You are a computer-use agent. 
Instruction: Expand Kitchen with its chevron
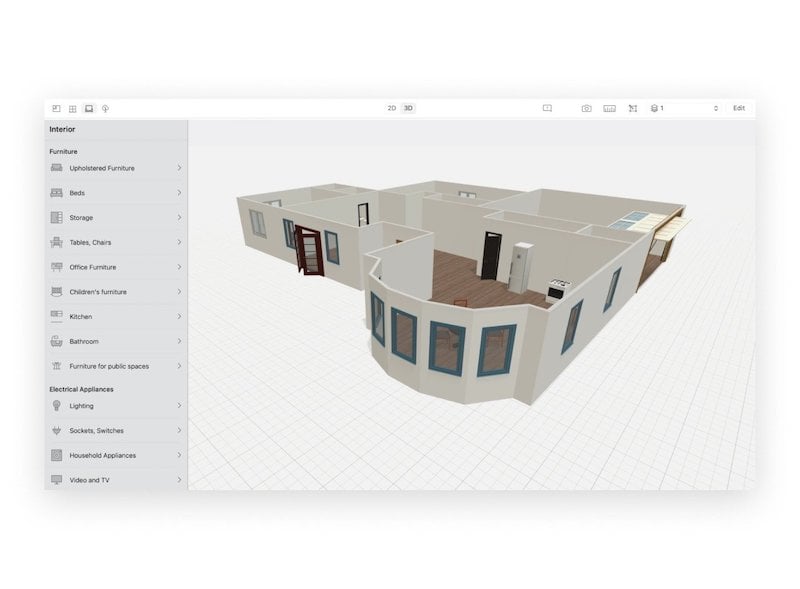pos(179,316)
